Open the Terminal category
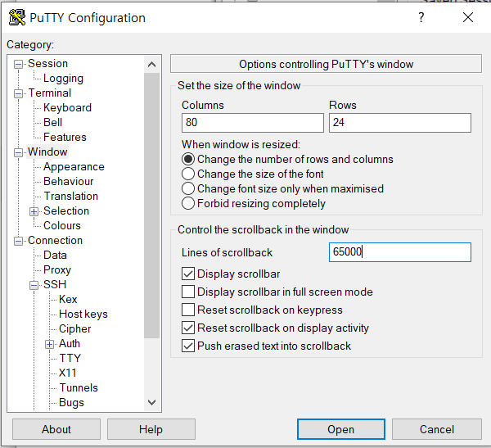Image resolution: width=491 pixels, height=448 pixels. 50,93
